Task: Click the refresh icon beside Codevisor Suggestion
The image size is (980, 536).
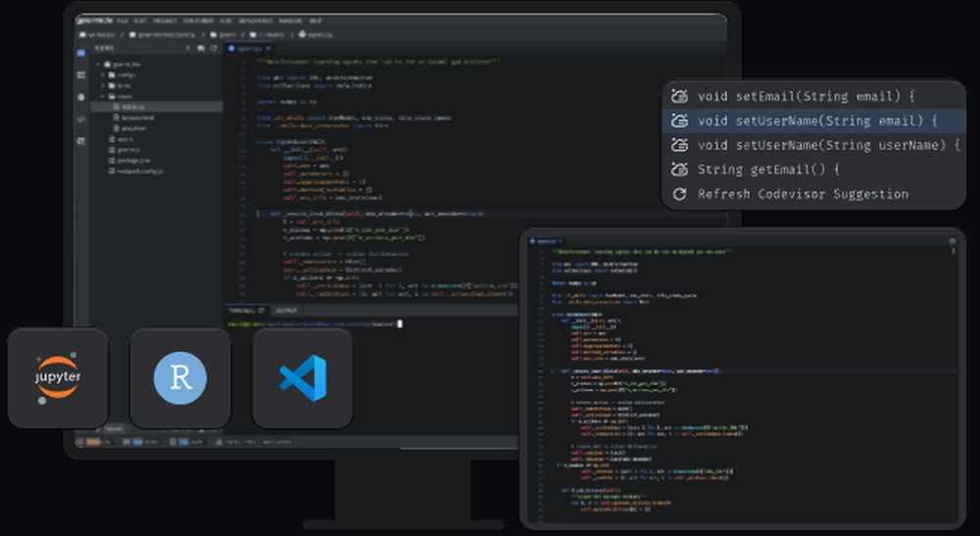Action: tap(679, 194)
